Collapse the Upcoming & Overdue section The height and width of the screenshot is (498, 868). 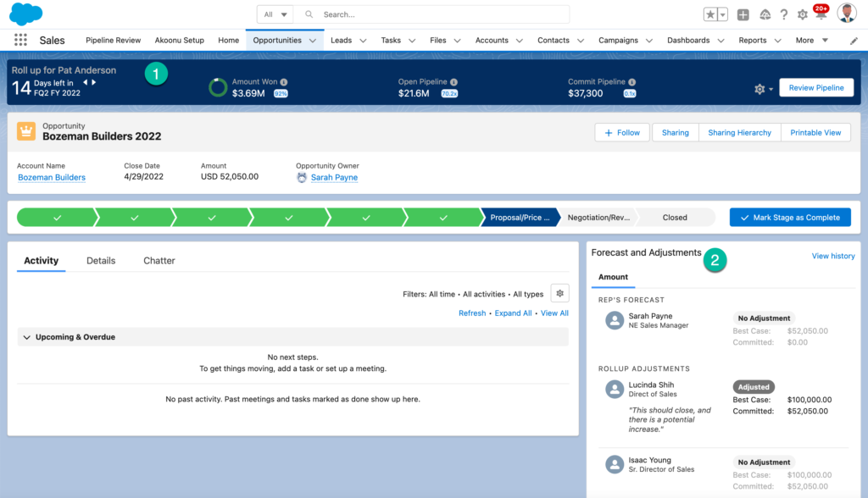[x=27, y=337]
